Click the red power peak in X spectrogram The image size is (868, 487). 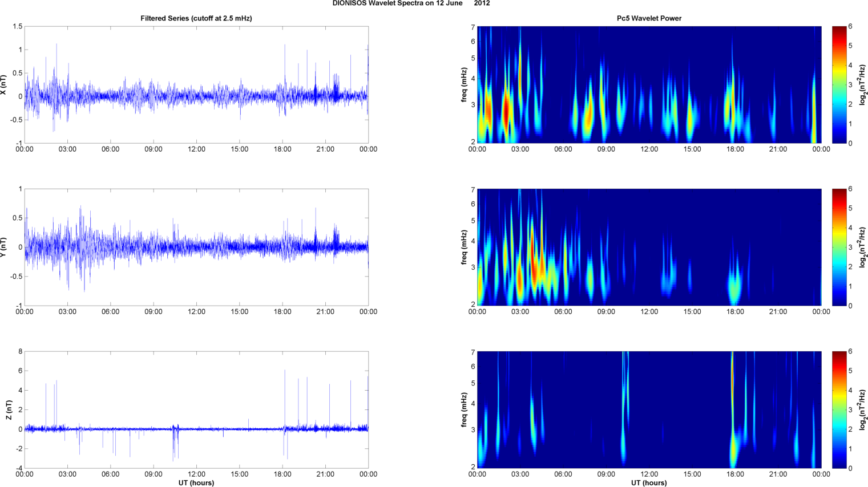pos(506,111)
